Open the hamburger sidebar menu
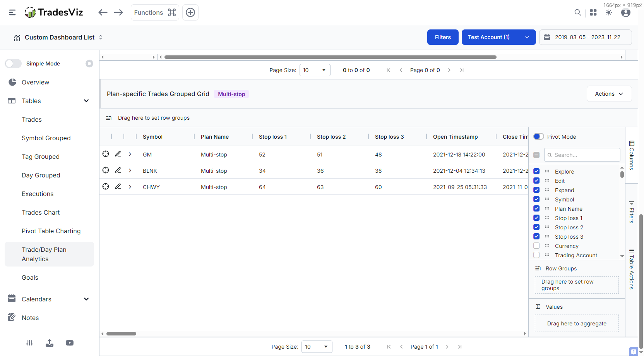The image size is (644, 356). pyautogui.click(x=12, y=12)
